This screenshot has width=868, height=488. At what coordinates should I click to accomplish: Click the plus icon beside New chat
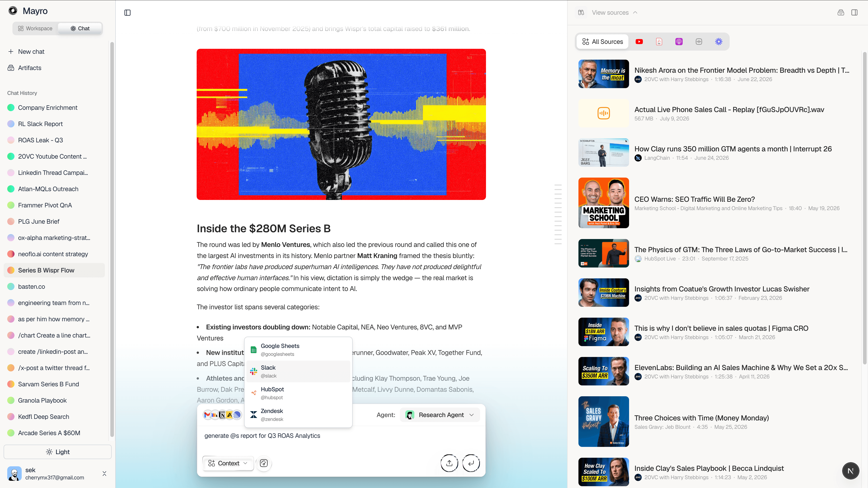(11, 52)
